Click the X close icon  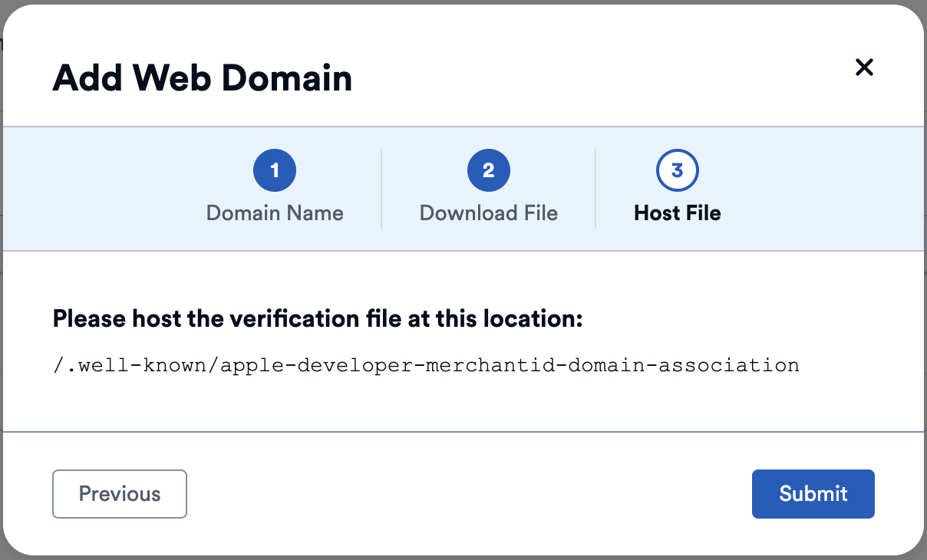pyautogui.click(x=865, y=68)
